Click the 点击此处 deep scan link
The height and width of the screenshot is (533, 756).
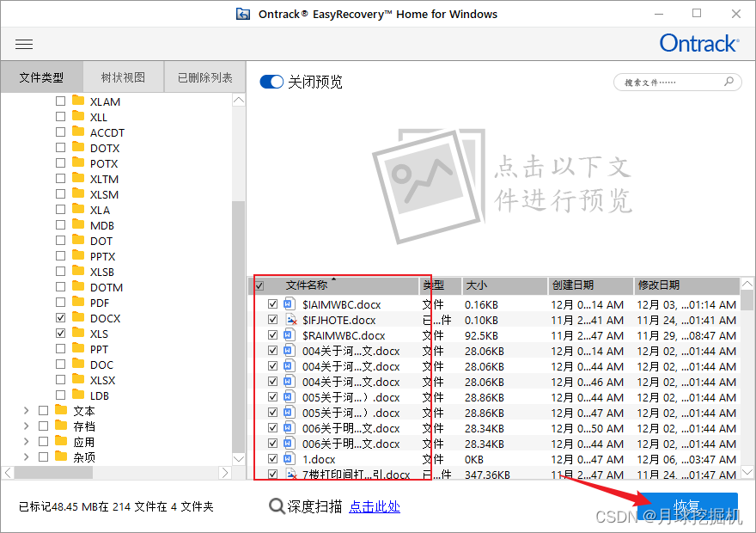tap(375, 506)
